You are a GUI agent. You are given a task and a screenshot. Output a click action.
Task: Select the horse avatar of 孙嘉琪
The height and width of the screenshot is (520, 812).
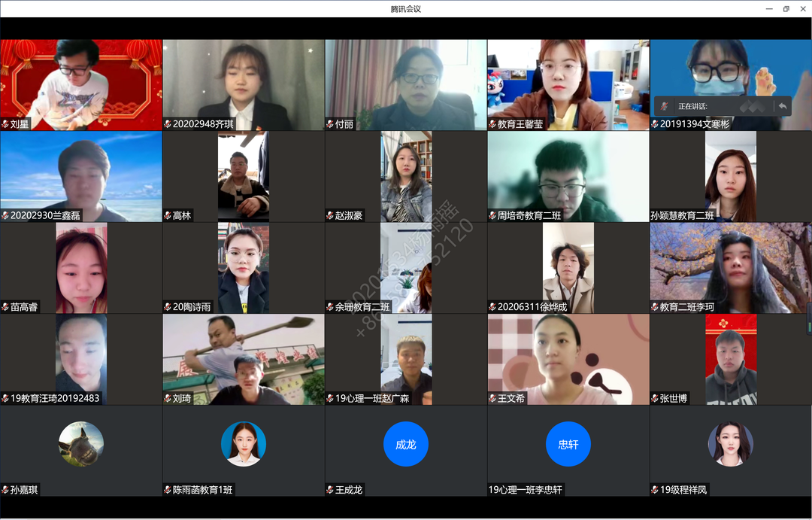[x=80, y=444]
